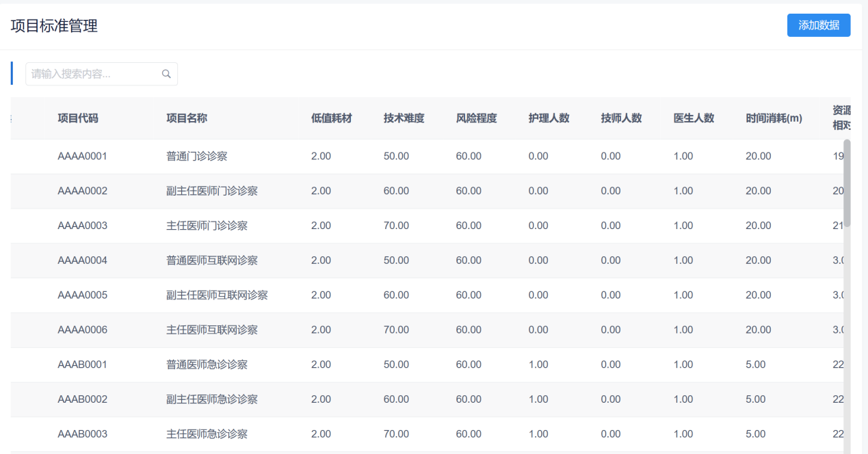Select the 风险程度 column header

(476, 118)
